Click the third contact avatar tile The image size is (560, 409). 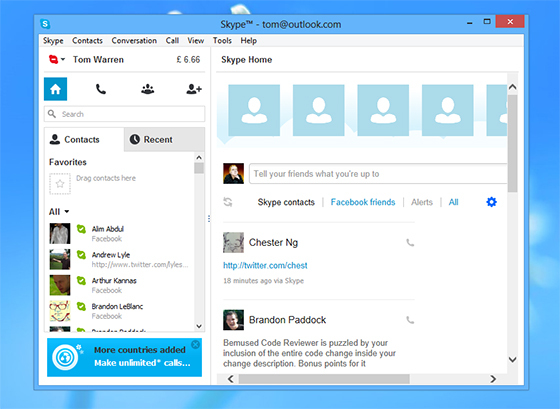383,110
